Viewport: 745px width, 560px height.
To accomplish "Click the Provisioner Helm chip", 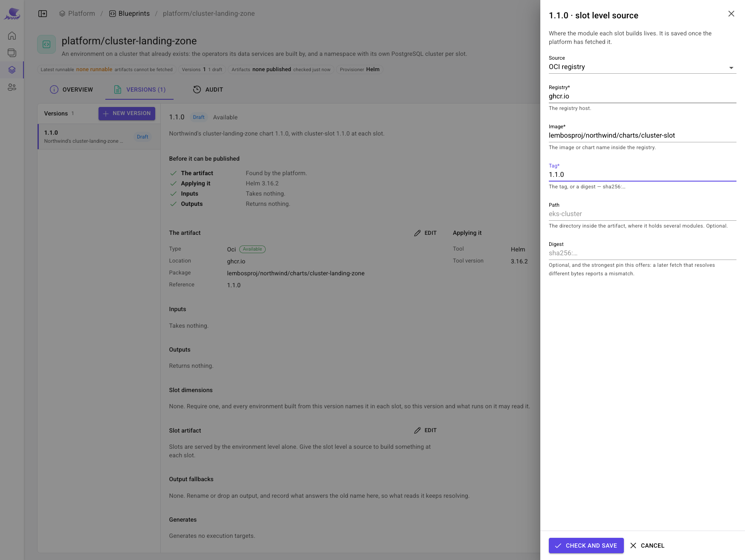I will click(359, 69).
